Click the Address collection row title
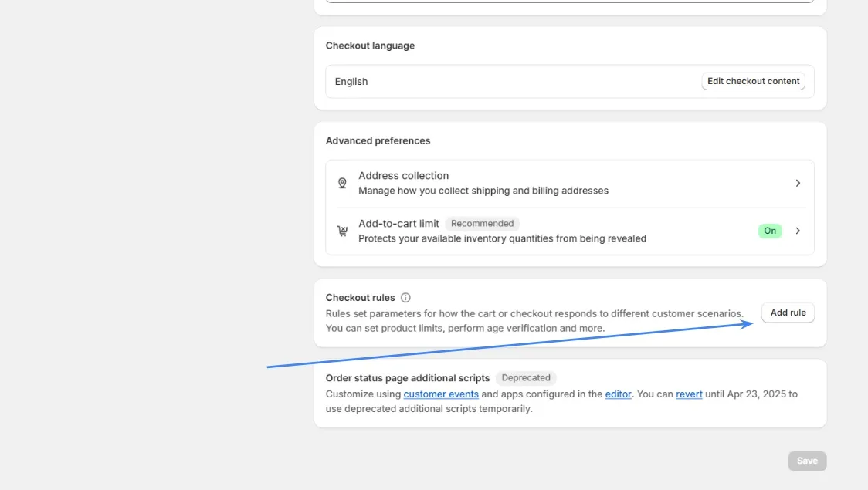 [x=404, y=175]
